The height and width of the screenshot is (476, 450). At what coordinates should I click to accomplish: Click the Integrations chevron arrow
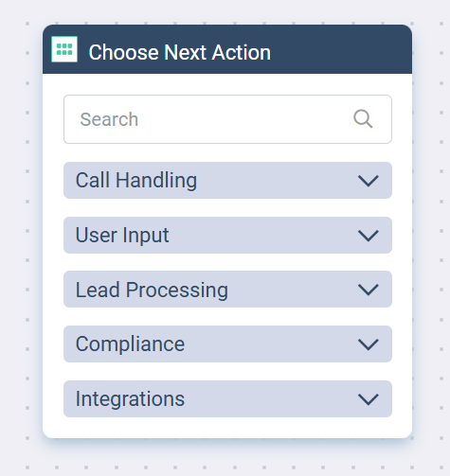pos(369,399)
